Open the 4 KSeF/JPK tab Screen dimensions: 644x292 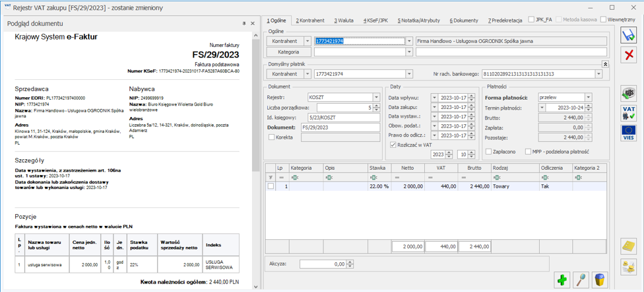(x=377, y=20)
